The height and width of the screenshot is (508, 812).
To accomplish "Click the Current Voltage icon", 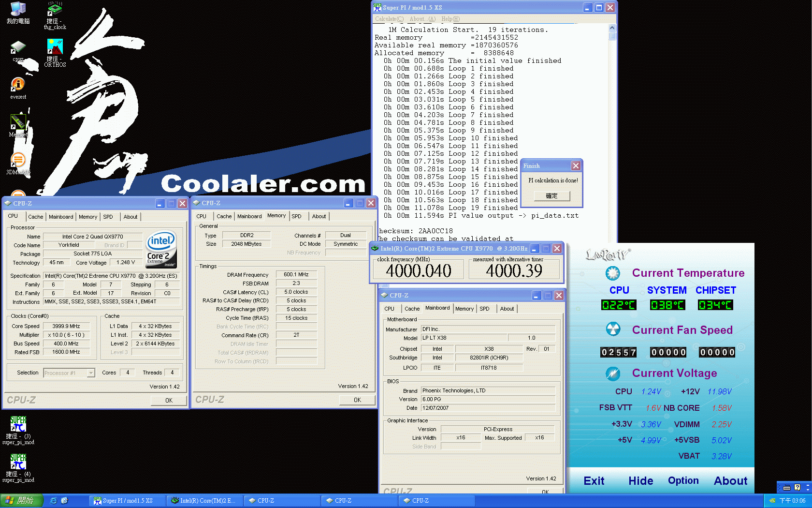I will tap(613, 373).
